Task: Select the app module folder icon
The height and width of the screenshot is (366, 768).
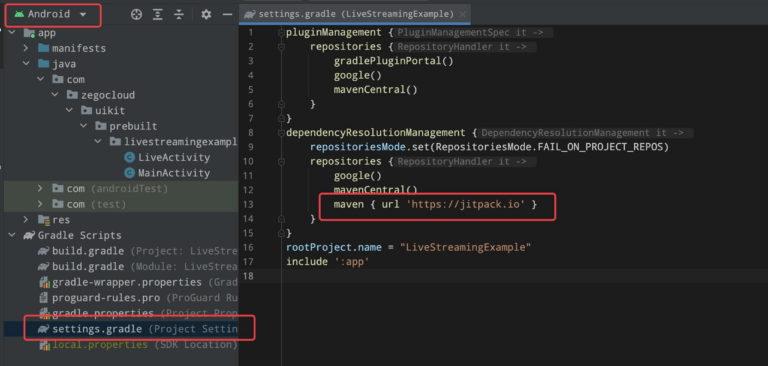Action: point(29,33)
